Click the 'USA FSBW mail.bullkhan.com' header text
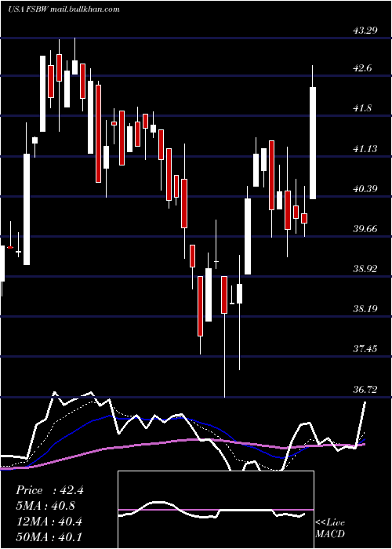 63,9
